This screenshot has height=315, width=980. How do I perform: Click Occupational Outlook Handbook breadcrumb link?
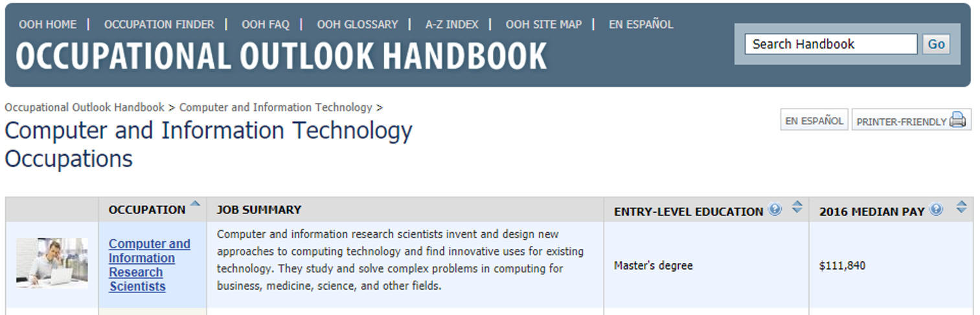click(x=84, y=107)
